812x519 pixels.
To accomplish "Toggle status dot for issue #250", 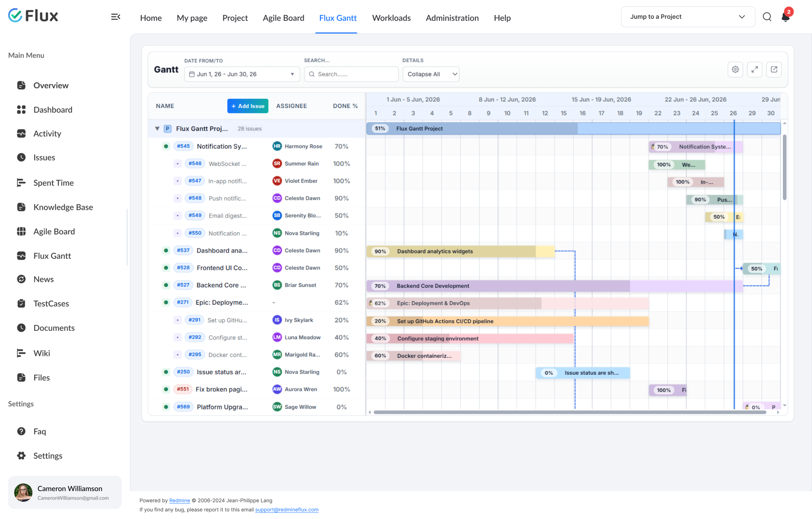I will point(166,372).
